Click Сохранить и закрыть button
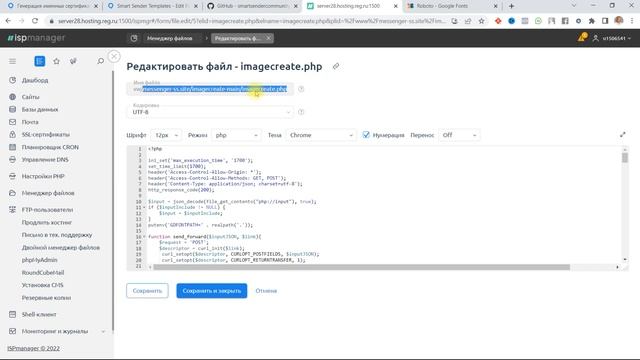 (x=211, y=291)
